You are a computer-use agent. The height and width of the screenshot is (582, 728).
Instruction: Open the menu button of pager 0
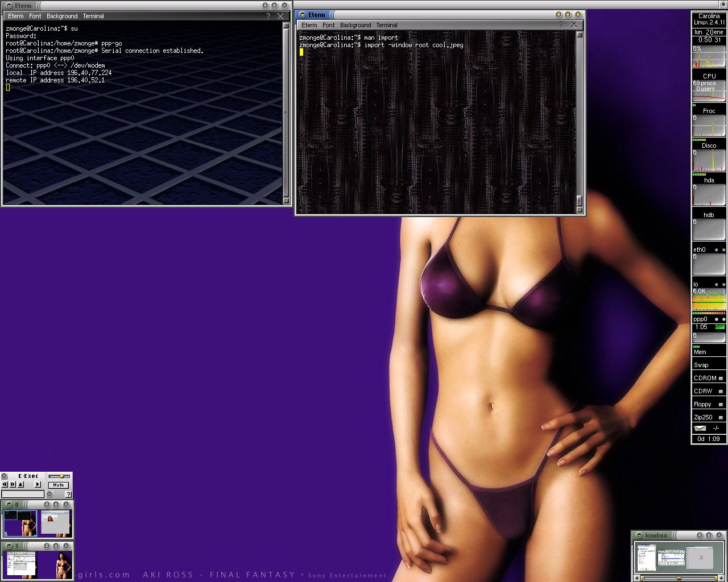[x=9, y=505]
